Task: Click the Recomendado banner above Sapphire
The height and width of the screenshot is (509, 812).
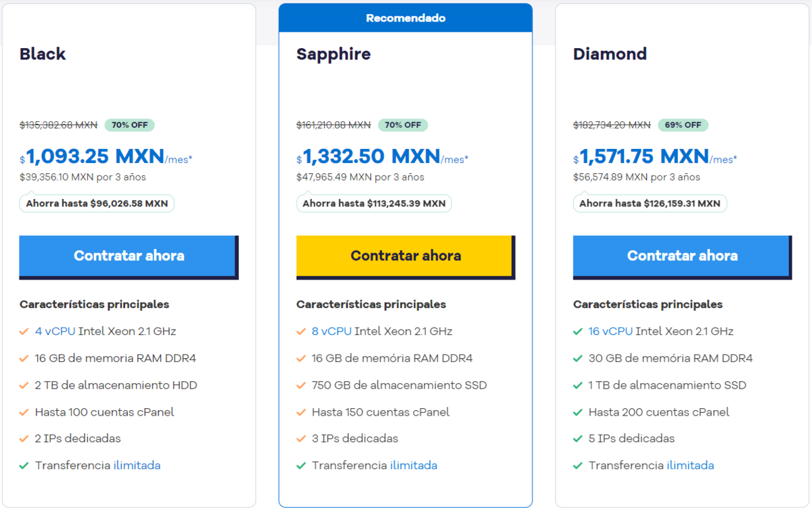Action: [405, 18]
